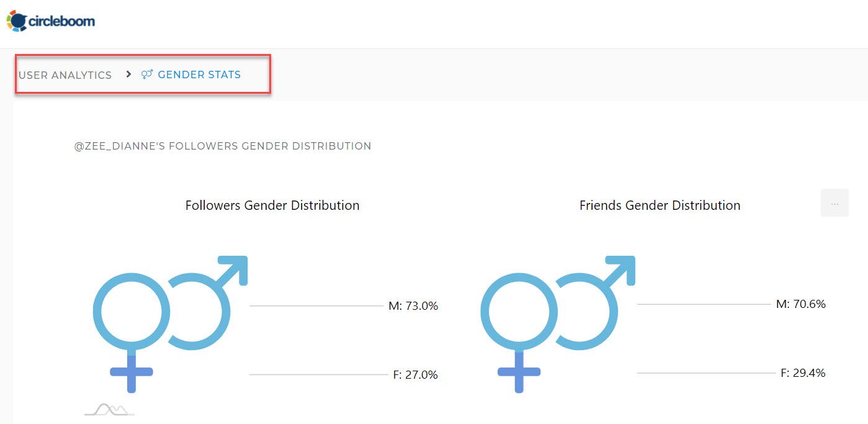Select the Gender Stats breadcrumb link

pyautogui.click(x=199, y=74)
